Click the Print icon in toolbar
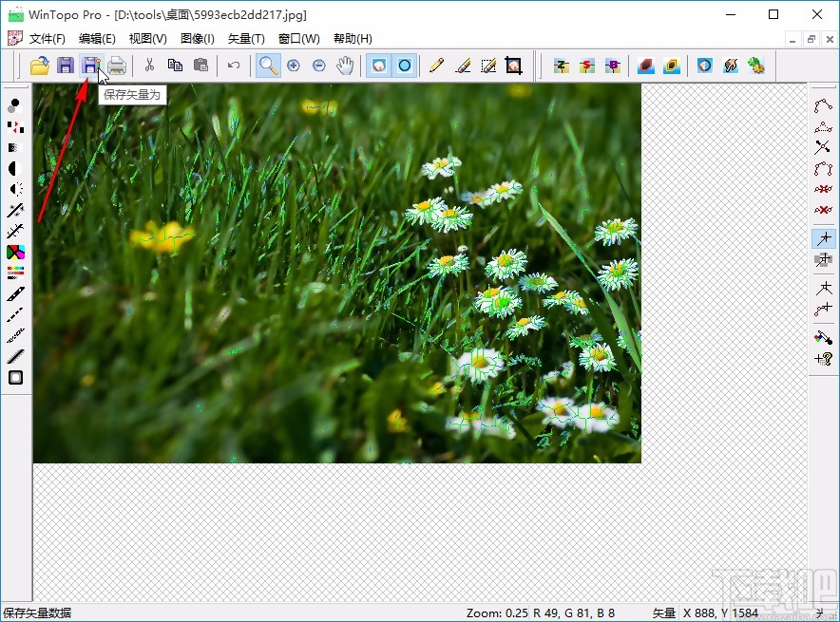The image size is (840, 622). [116, 66]
